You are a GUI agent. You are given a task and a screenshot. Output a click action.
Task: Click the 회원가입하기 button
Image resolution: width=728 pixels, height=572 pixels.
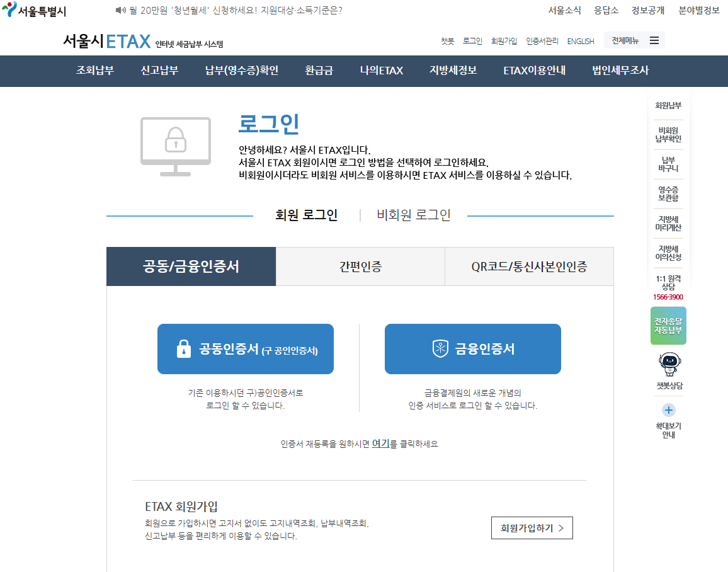pyautogui.click(x=532, y=528)
